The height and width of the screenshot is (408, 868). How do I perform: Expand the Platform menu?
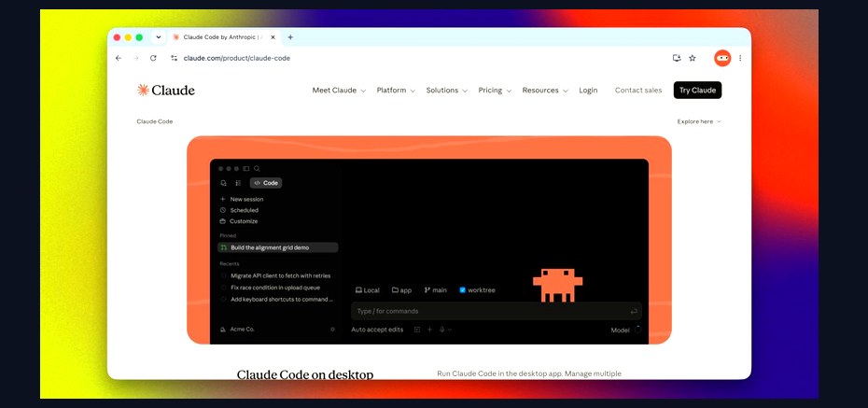(x=396, y=91)
